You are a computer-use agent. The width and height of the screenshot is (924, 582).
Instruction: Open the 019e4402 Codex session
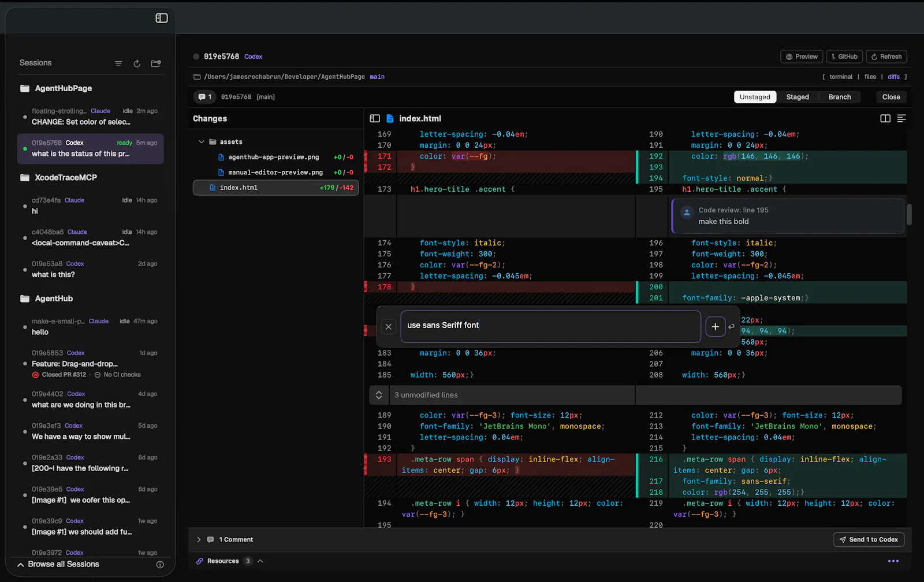[90, 400]
